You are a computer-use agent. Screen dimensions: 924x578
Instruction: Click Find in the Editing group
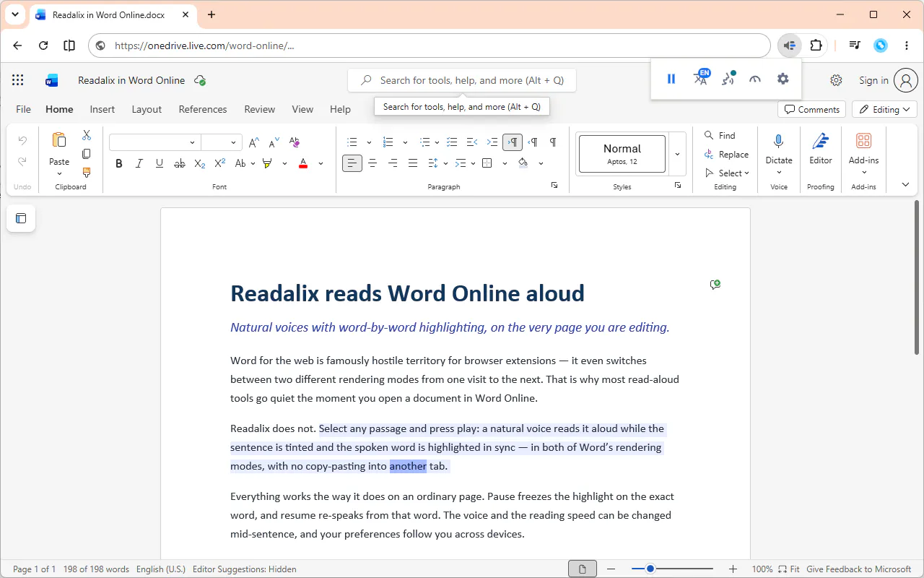(x=720, y=135)
